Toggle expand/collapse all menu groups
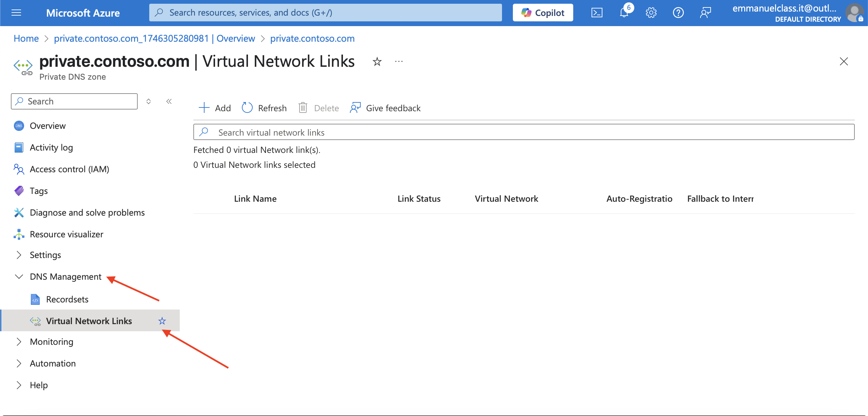868x416 pixels. 149,101
